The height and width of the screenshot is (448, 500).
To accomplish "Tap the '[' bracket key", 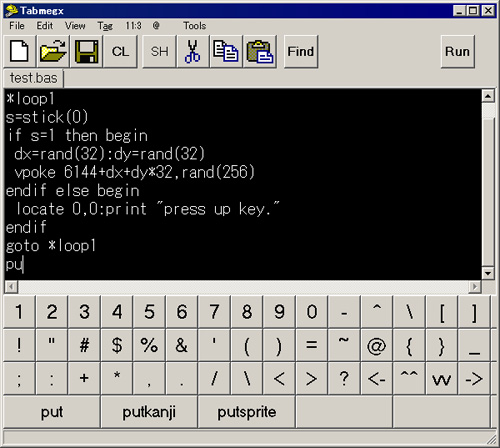I will click(442, 312).
